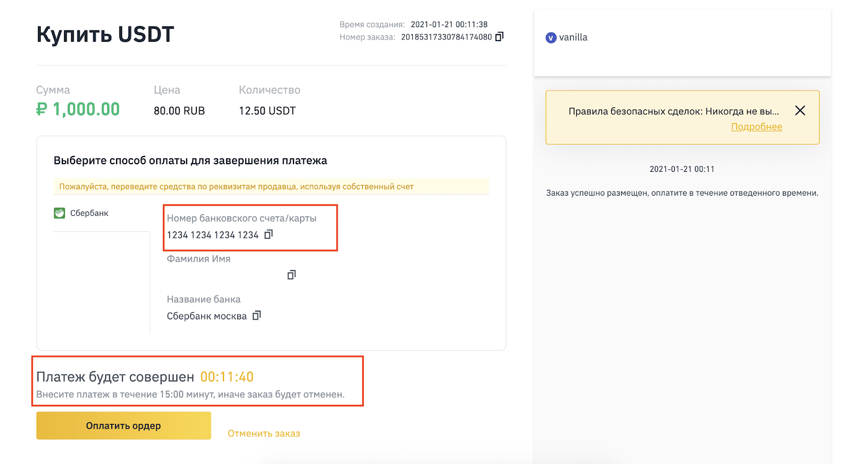868x464 pixels.
Task: Click the bank name Сбербанк москва text
Action: click(207, 316)
